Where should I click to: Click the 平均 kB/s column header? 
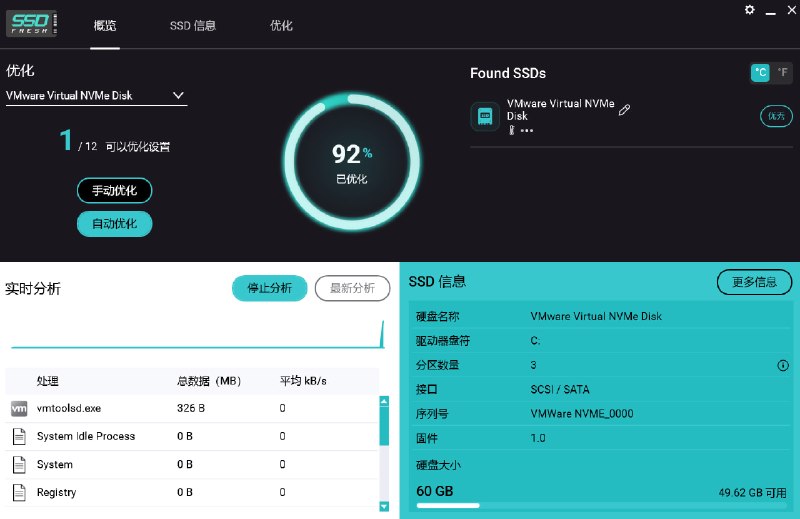click(x=303, y=381)
